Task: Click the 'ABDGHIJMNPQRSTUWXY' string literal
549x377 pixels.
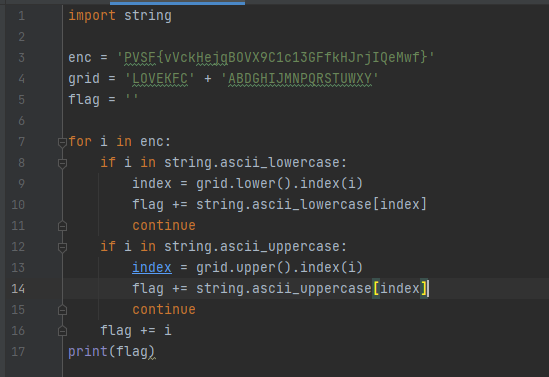Action: tap(300, 78)
